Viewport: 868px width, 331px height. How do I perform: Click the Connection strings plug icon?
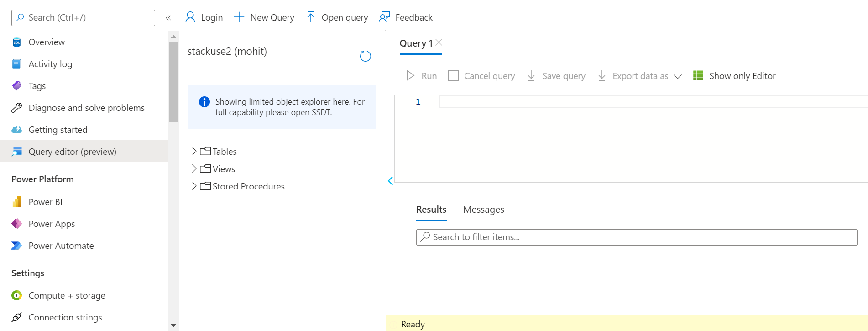coord(17,317)
